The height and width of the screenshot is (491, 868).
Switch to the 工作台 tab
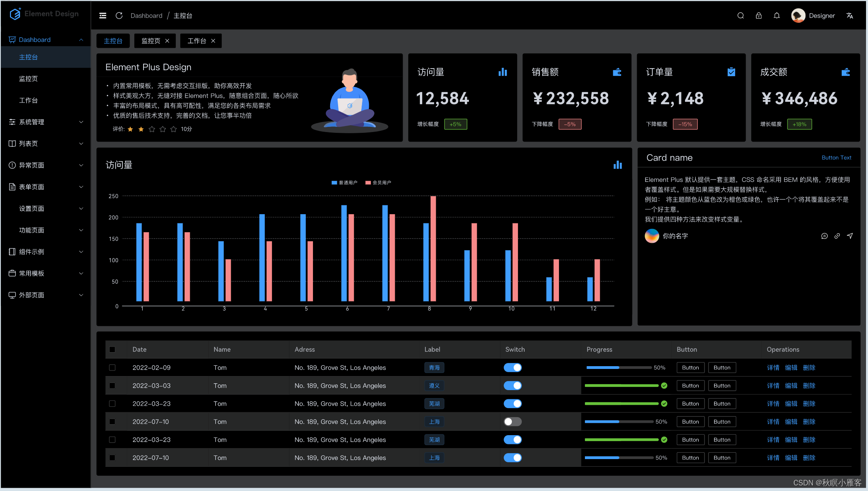(197, 41)
